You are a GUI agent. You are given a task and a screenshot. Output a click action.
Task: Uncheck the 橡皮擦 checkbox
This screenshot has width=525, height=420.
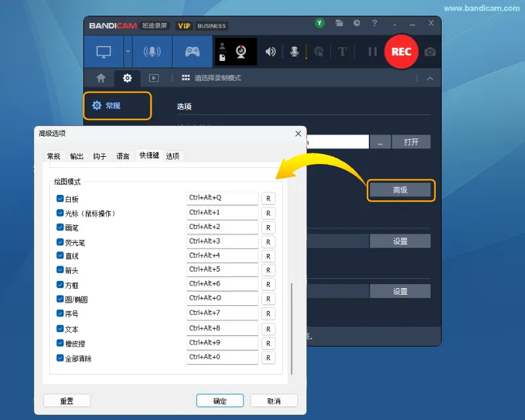click(x=60, y=343)
